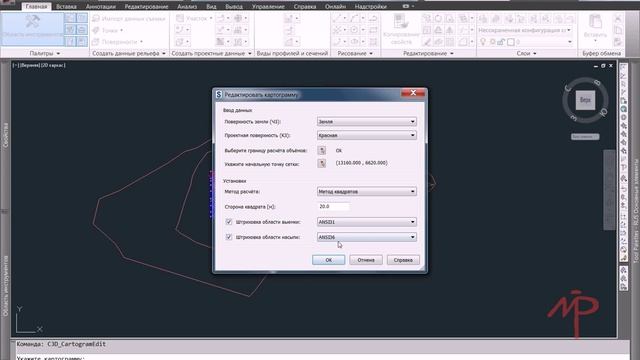
Task: Open the Метод расчёта dropdown
Action: tap(367, 191)
